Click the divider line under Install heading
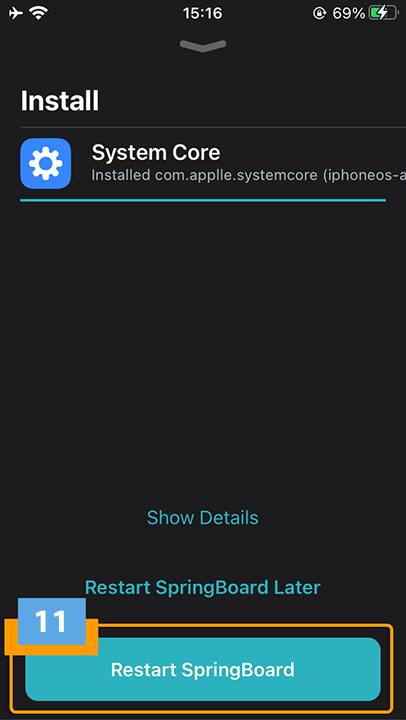 click(x=213, y=127)
